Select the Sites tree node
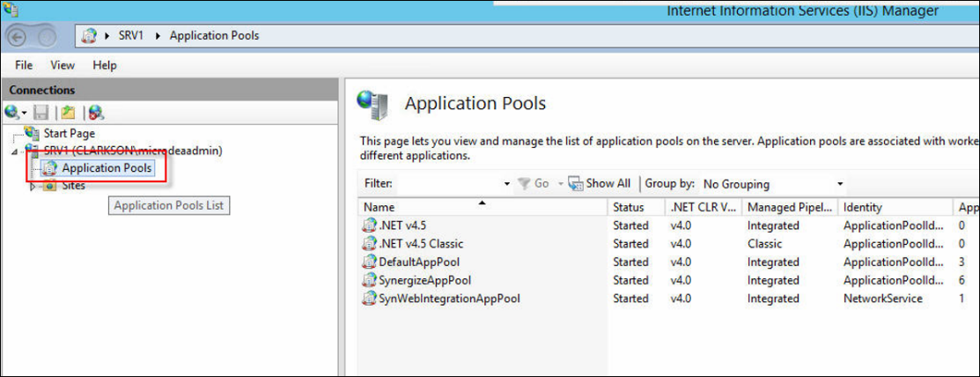Image resolution: width=980 pixels, height=377 pixels. click(x=74, y=186)
